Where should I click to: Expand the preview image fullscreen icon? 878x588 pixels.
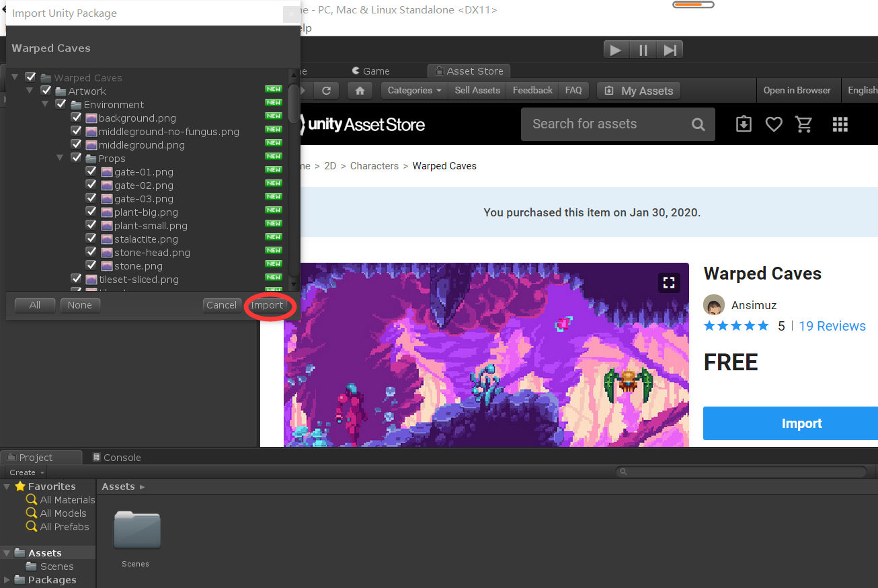669,283
